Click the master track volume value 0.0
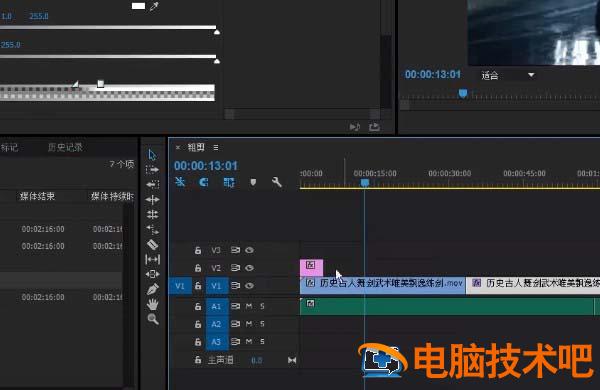This screenshot has height=390, width=600. tap(257, 360)
